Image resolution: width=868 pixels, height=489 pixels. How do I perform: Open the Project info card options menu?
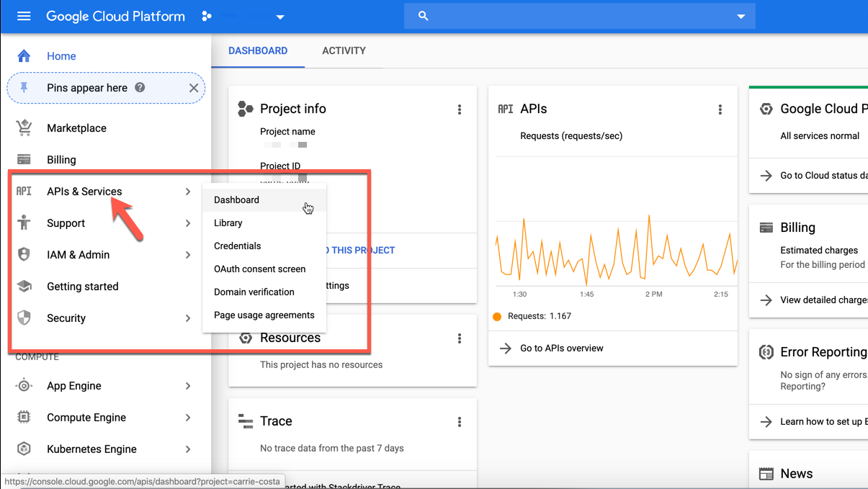click(460, 109)
